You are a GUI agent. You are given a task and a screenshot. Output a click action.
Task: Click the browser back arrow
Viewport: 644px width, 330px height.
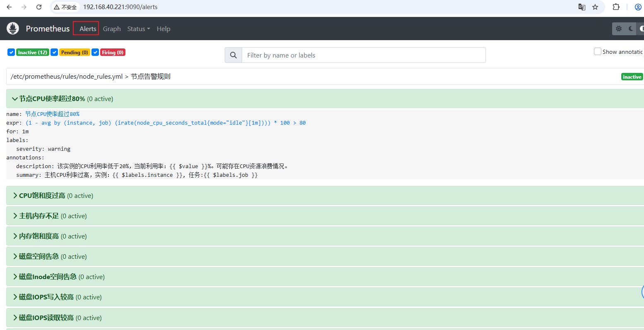click(9, 7)
